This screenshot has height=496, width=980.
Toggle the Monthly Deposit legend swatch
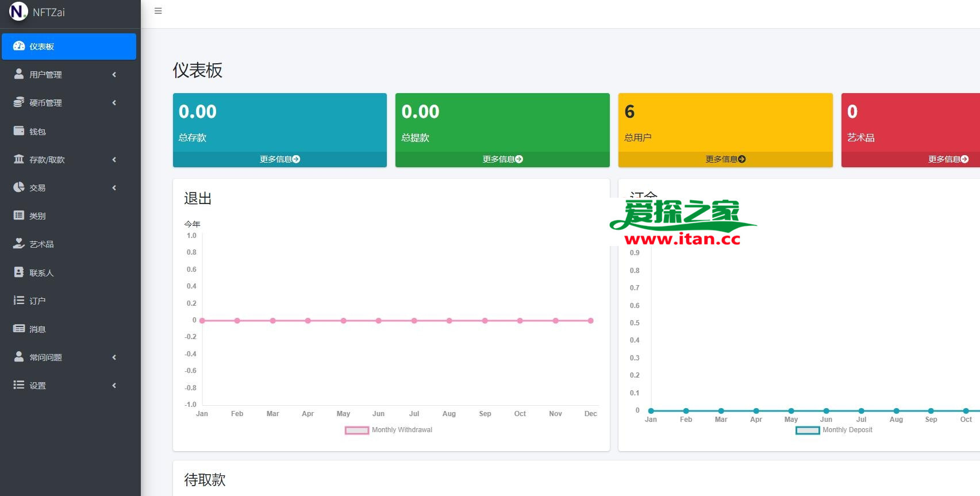coord(808,430)
